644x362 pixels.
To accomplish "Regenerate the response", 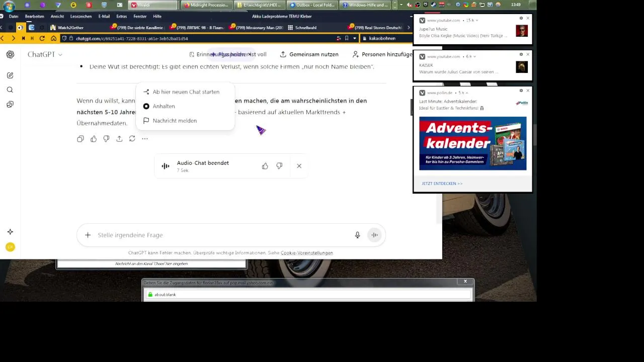I will pyautogui.click(x=132, y=139).
